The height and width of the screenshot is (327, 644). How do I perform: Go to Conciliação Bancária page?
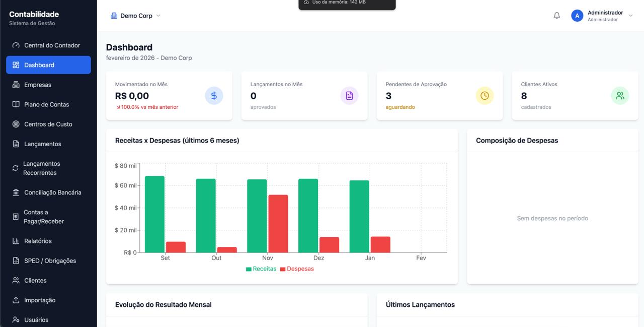pyautogui.click(x=52, y=192)
